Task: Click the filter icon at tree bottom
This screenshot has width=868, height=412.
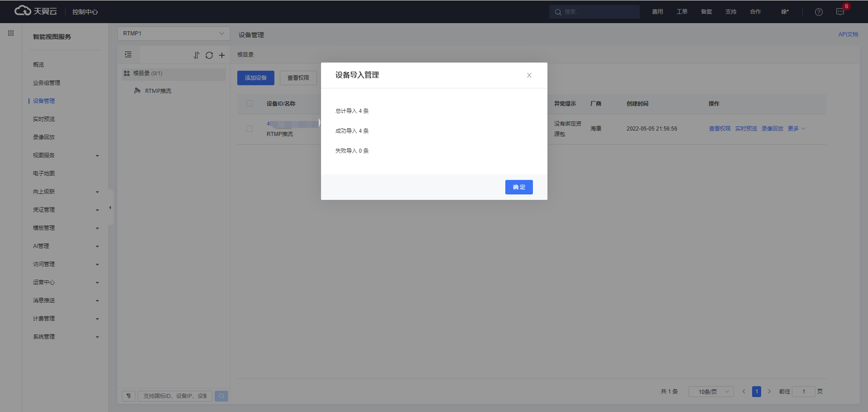Action: point(129,396)
